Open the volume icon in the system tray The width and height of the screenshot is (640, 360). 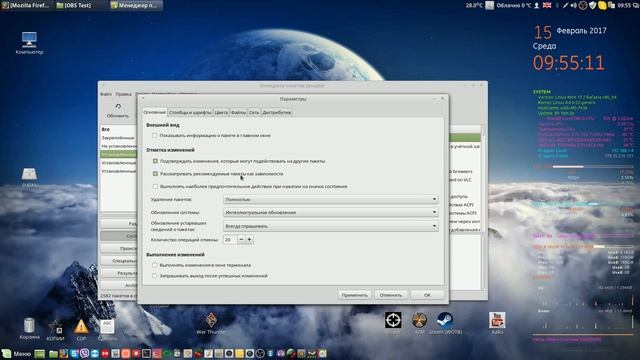pyautogui.click(x=573, y=5)
